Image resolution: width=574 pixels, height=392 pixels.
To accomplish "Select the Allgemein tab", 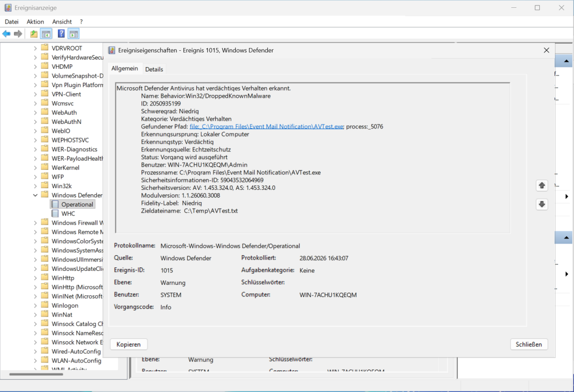I will [x=125, y=68].
